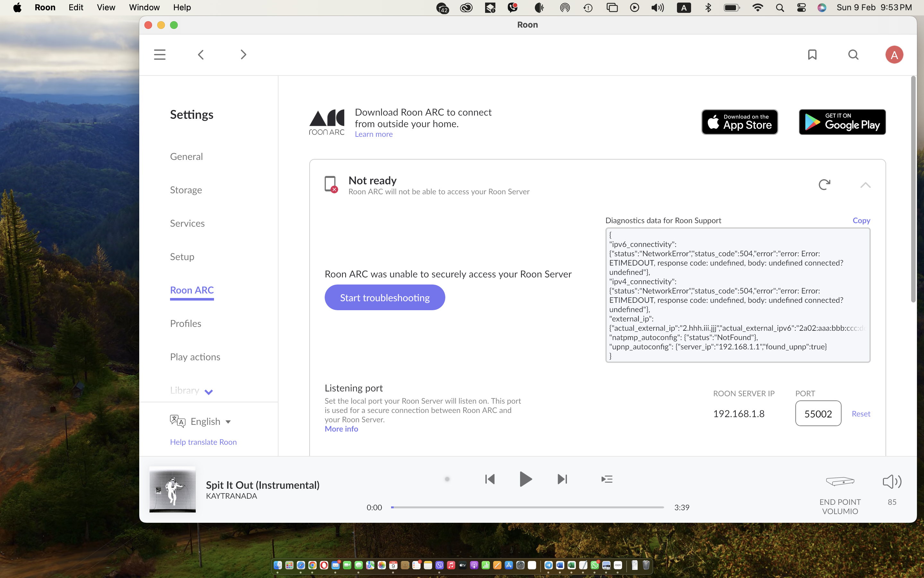The image size is (924, 578).
Task: Open Setup settings section
Action: coord(182,257)
